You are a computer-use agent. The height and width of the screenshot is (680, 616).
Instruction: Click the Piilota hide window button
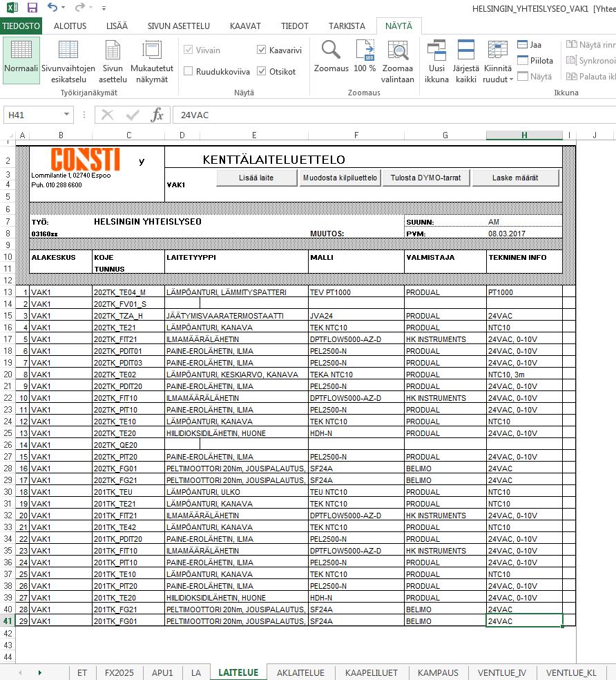tap(535, 61)
